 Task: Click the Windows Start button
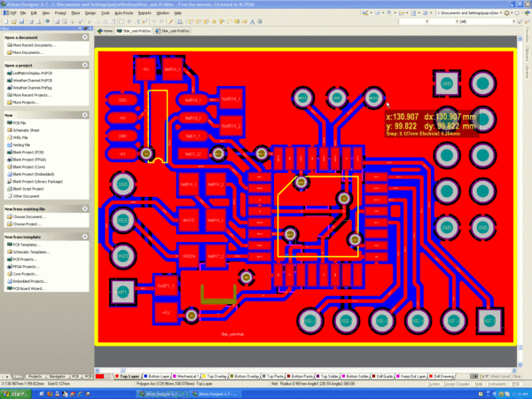[x=15, y=394]
